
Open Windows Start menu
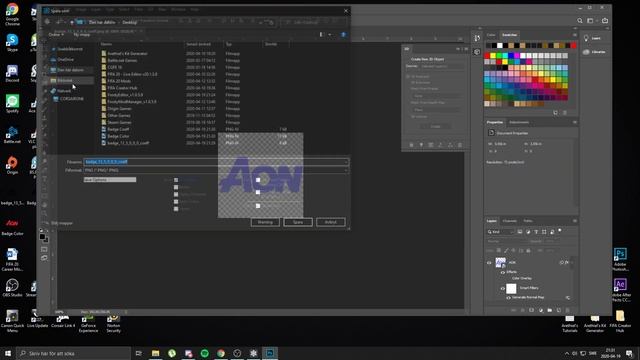click(8, 353)
